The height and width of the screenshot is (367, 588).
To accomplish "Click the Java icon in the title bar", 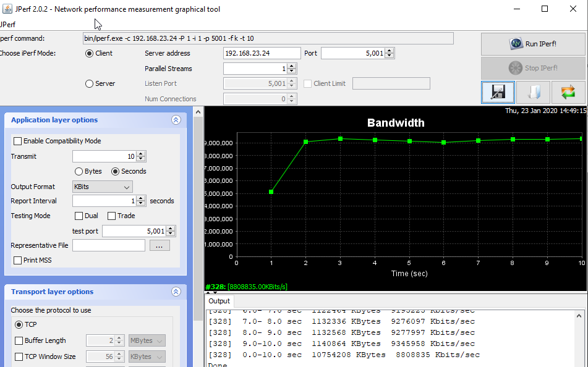I will tap(7, 9).
